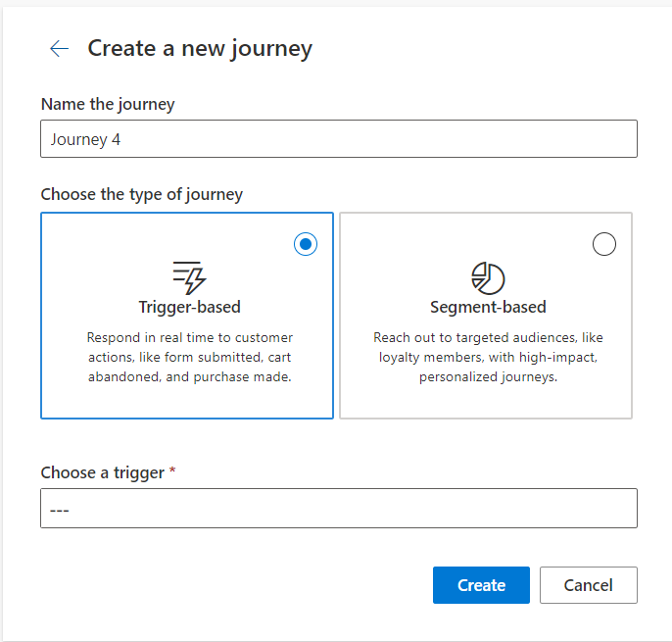The width and height of the screenshot is (672, 642).
Task: Click the "Create a new journey" heading
Action: 200,48
